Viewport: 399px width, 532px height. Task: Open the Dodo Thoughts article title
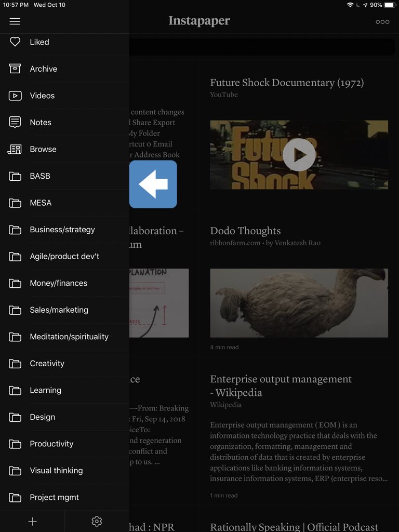(245, 231)
